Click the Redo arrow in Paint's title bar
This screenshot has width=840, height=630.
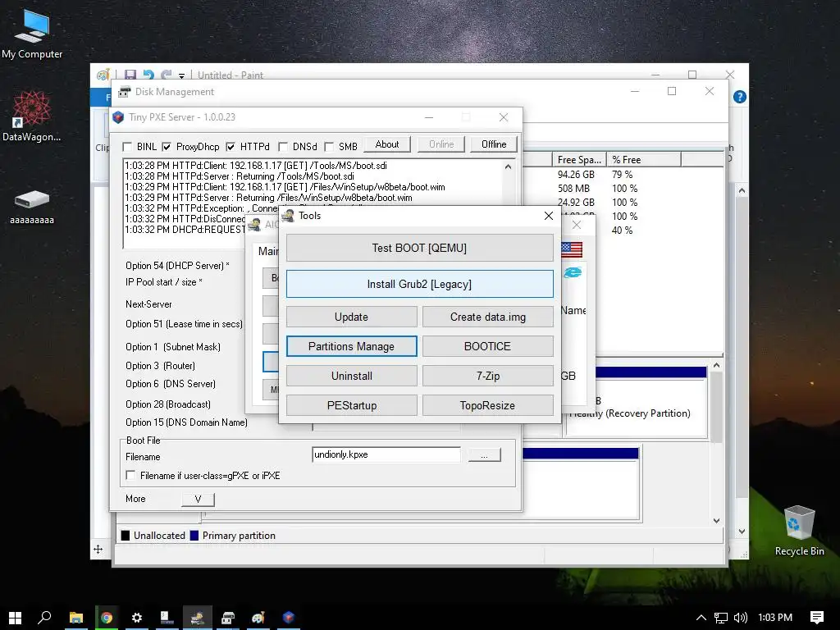pyautogui.click(x=167, y=75)
